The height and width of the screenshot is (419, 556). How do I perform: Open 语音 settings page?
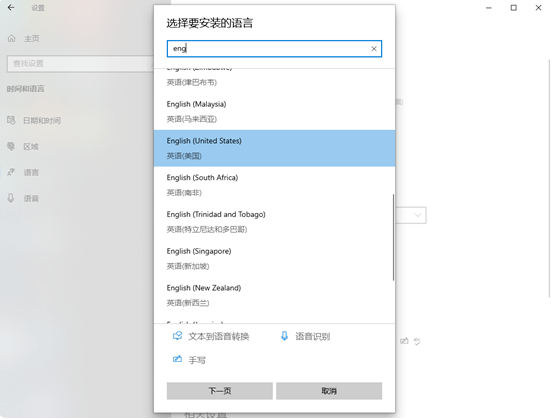[x=31, y=198]
